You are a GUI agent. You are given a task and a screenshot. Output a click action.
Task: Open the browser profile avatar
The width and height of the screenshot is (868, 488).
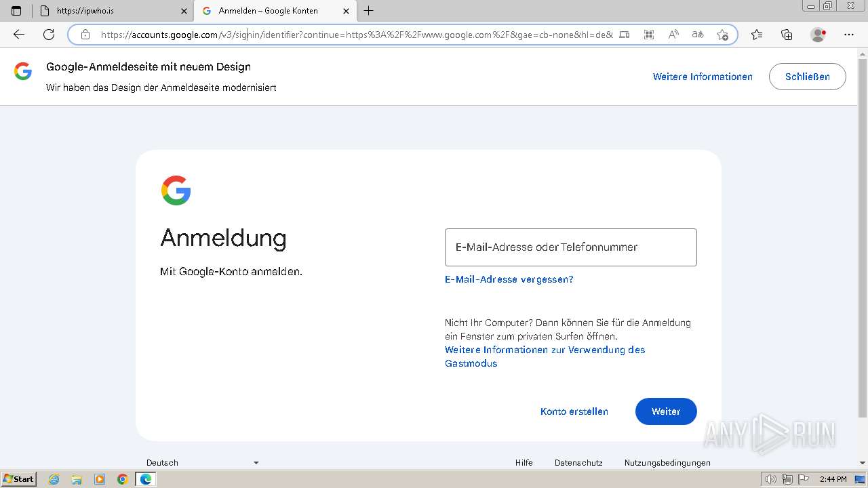[x=818, y=35]
